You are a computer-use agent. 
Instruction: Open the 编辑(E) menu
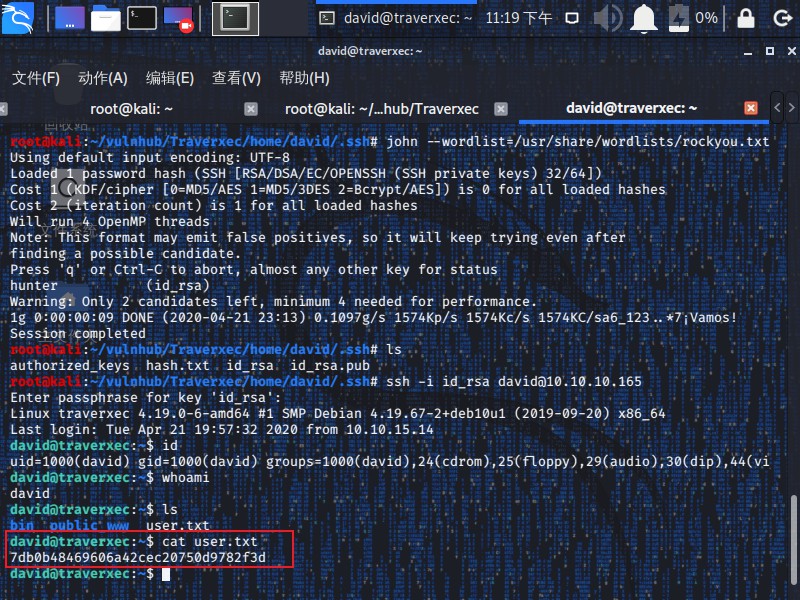[169, 78]
